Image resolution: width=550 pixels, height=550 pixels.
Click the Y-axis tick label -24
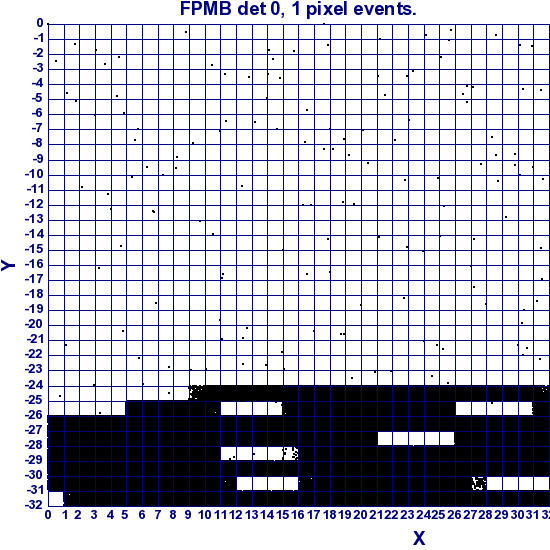[34, 385]
